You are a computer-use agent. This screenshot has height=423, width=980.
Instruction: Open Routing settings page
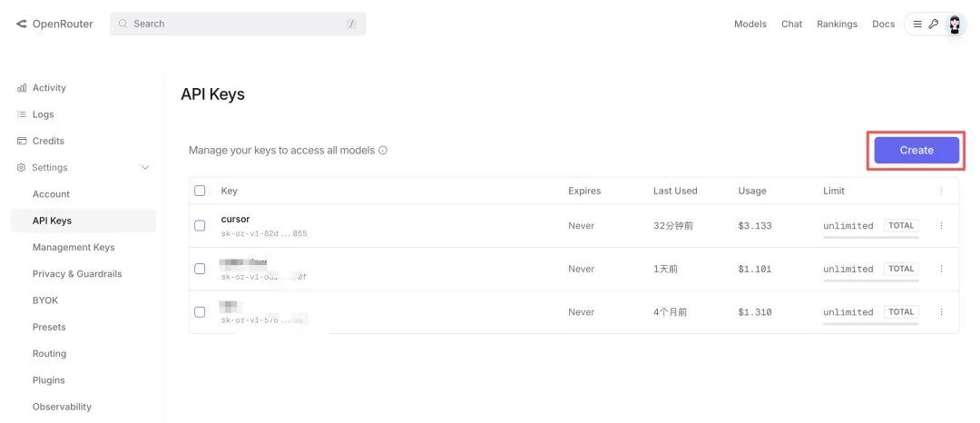(x=49, y=354)
